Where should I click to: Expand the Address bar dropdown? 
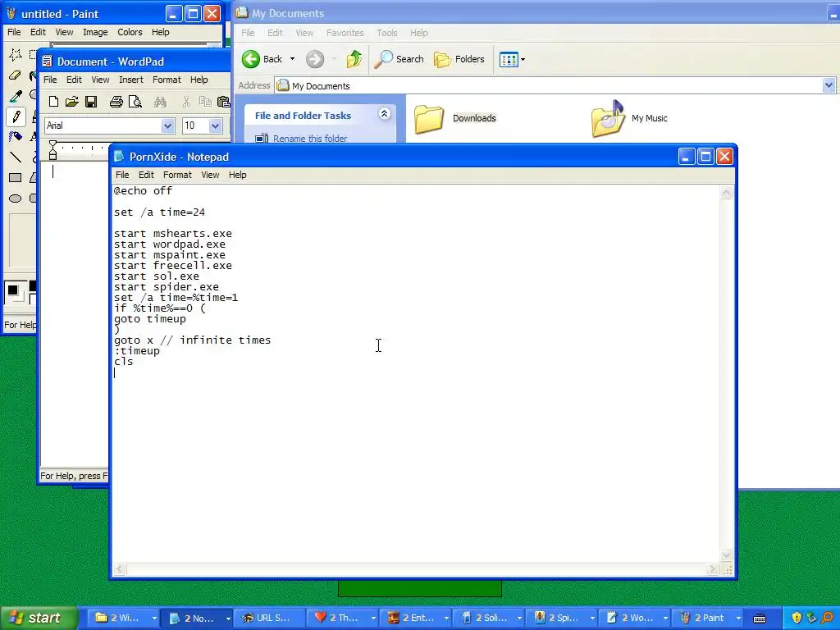[x=829, y=85]
